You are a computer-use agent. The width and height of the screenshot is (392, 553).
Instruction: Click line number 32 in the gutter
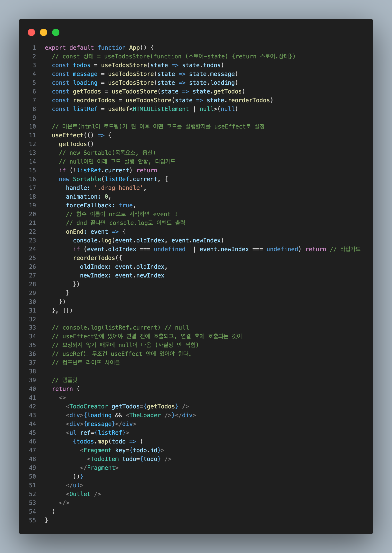coord(32,319)
